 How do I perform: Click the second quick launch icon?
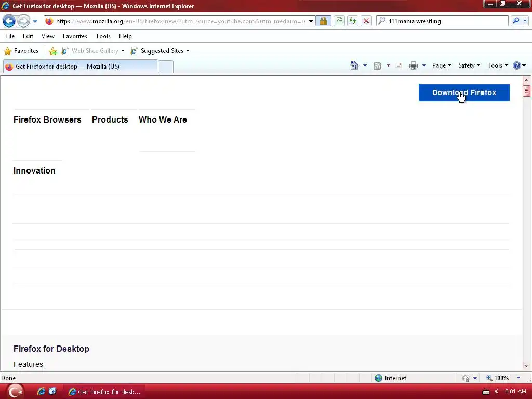[x=52, y=391]
